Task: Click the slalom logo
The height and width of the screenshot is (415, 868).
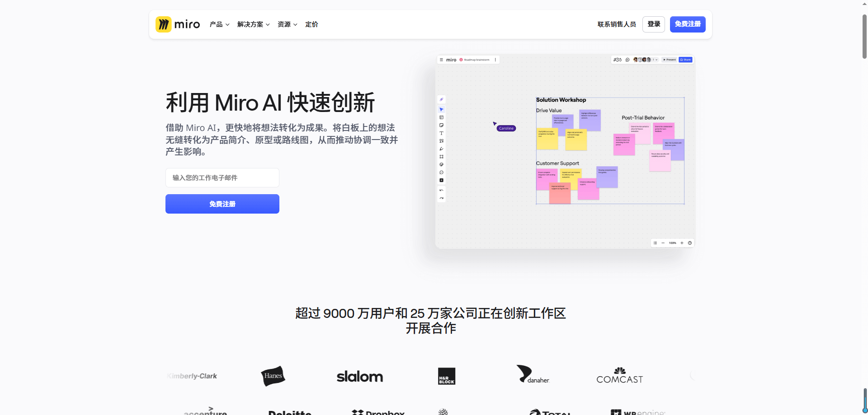Action: click(360, 377)
